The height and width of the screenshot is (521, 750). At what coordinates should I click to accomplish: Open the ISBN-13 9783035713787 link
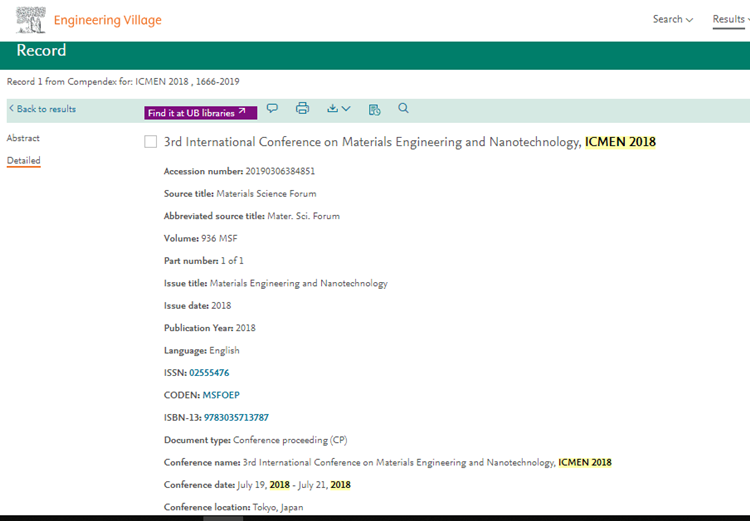tap(236, 417)
